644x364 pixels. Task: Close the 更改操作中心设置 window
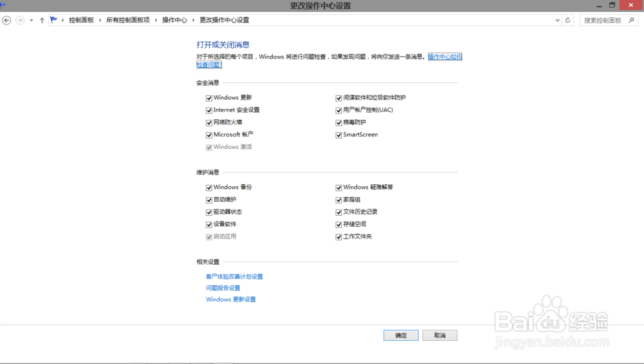tap(631, 5)
